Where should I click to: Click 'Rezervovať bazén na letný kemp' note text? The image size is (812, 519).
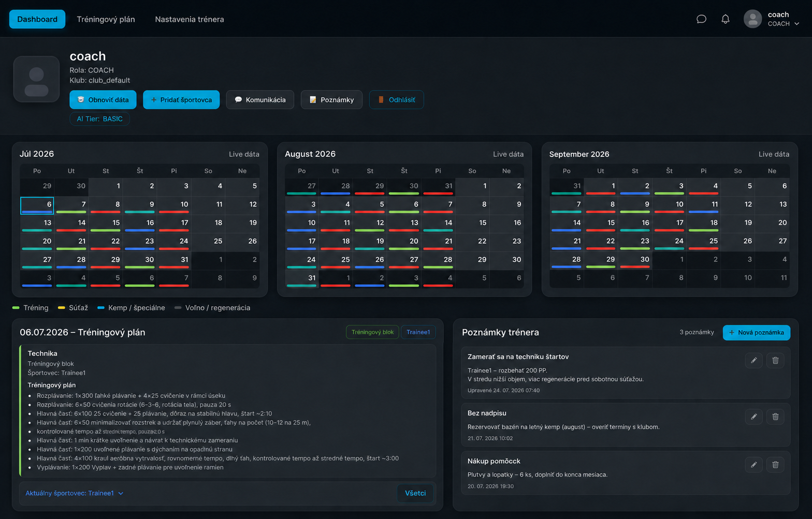[x=563, y=427]
